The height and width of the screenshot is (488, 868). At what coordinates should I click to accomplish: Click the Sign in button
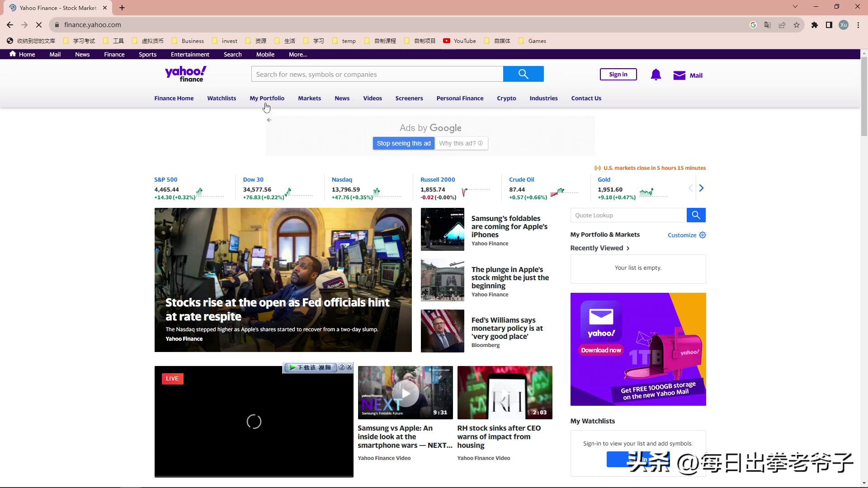618,75
